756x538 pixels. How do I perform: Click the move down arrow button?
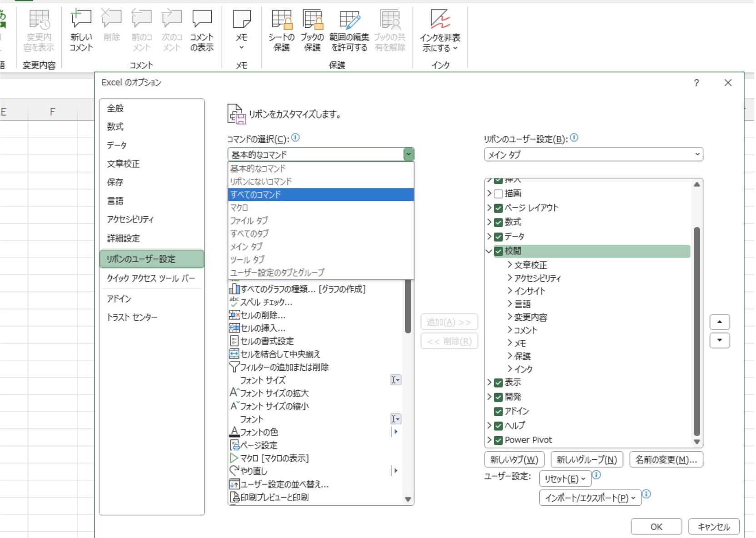point(720,340)
